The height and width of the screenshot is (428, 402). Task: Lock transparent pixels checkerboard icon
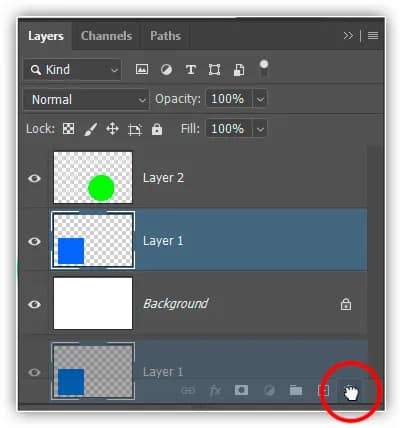pos(69,129)
